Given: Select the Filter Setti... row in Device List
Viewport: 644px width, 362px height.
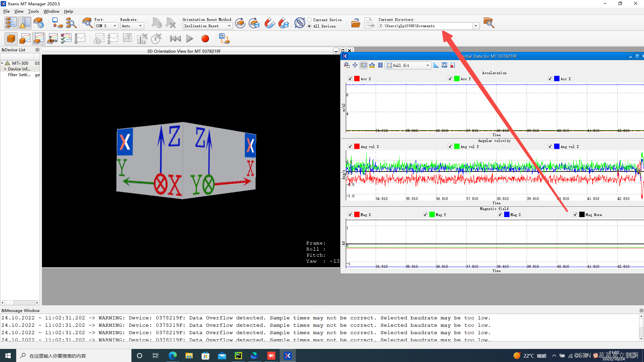Looking at the screenshot, I should [x=20, y=75].
